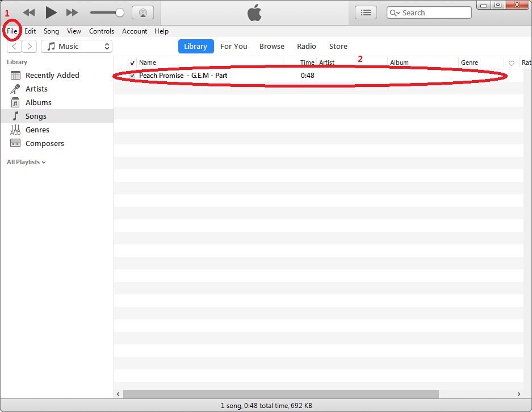Open the Song menu
The width and height of the screenshot is (532, 412).
click(51, 31)
